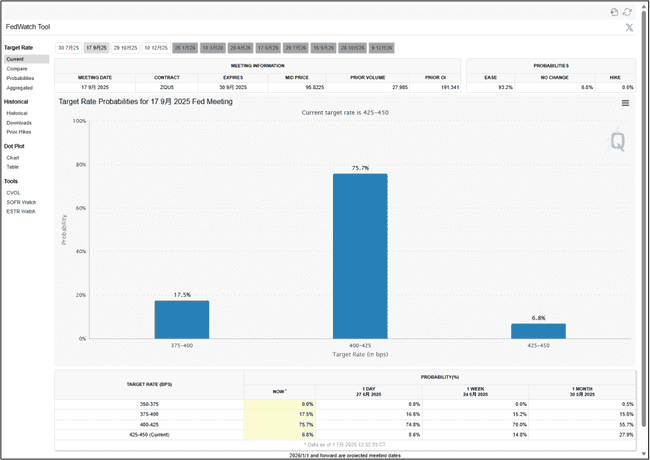
Task: Click the 'Current target rate is 425-450' subtitle
Action: (x=345, y=113)
